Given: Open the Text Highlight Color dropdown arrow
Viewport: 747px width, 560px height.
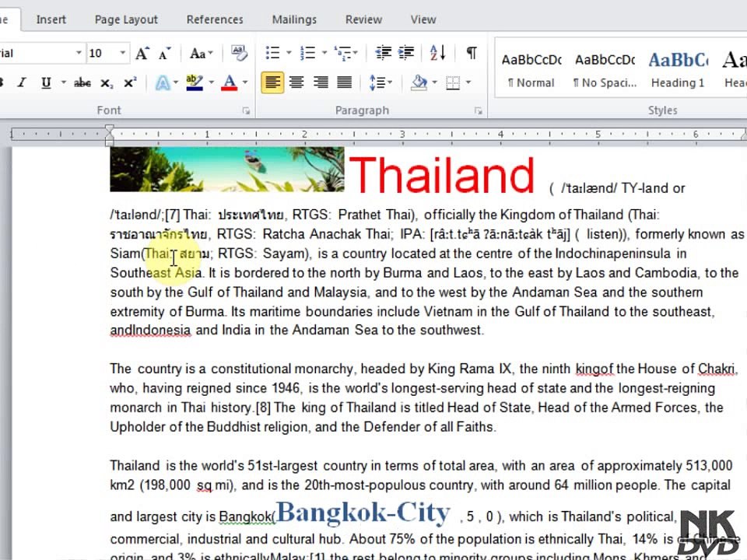Looking at the screenshot, I should pos(211,83).
